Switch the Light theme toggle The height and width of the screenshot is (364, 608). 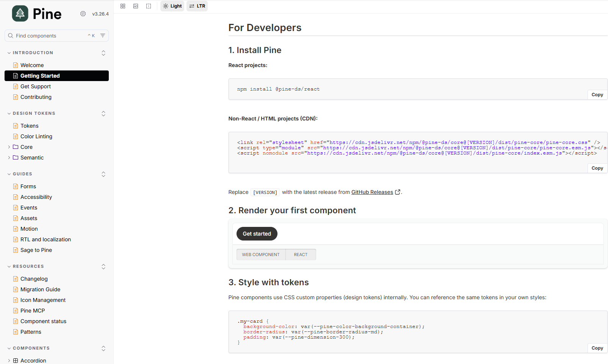click(x=172, y=6)
